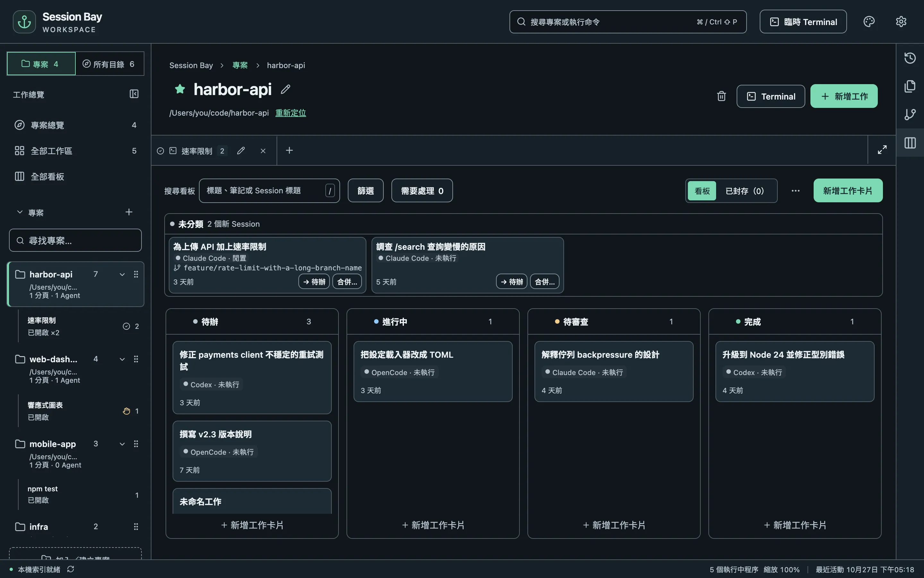The image size is (924, 578).
Task: Focus the 尋找專案 search field
Action: pos(75,241)
